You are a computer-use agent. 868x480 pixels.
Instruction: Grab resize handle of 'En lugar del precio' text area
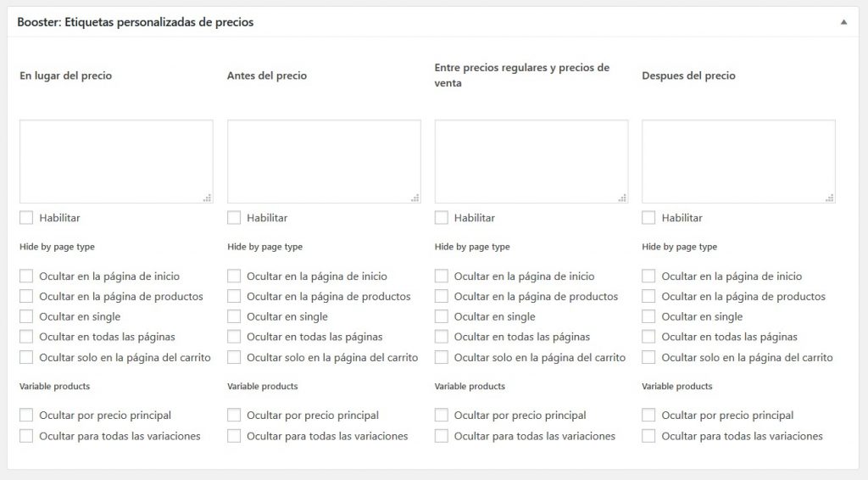coord(208,198)
